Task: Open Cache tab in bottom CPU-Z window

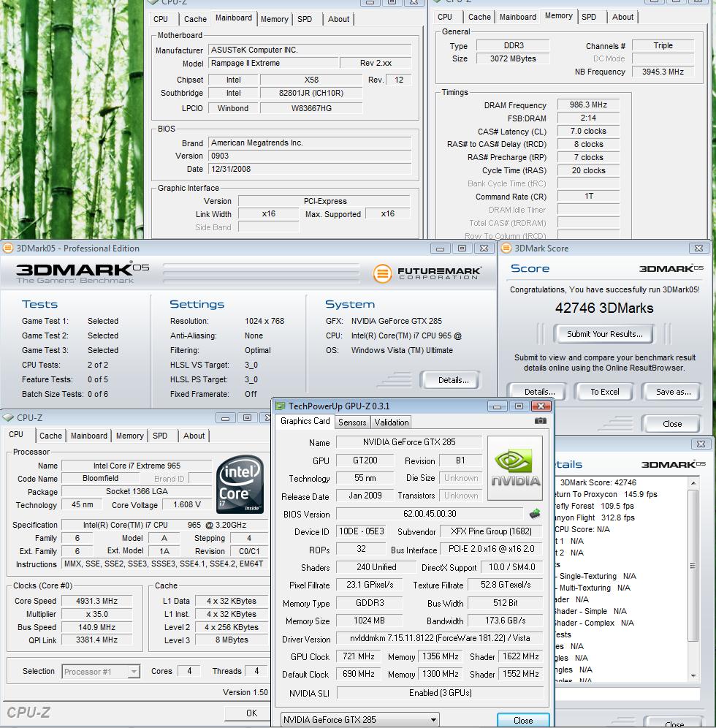Action: click(50, 436)
